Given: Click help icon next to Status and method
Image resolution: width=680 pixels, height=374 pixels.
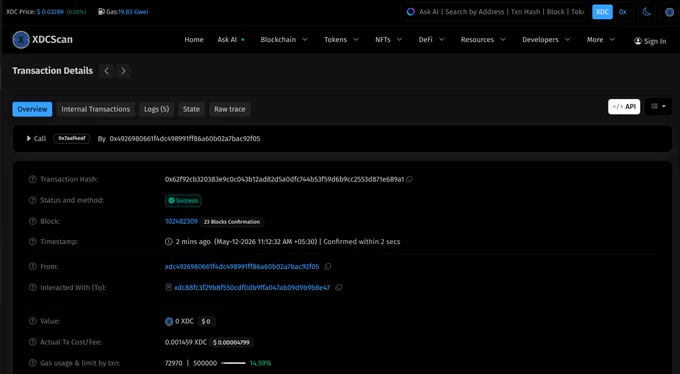Looking at the screenshot, I should tap(33, 200).
